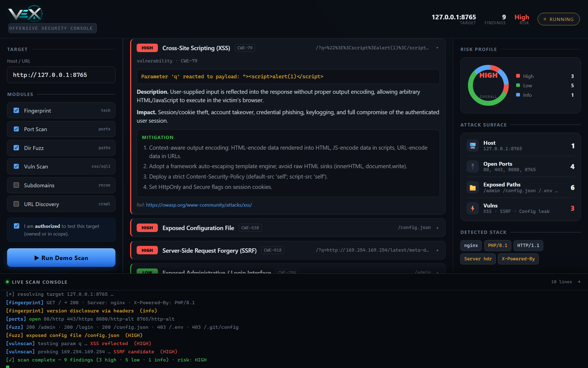
Task: Expand the SSRF finding arrow
Action: pos(437,250)
